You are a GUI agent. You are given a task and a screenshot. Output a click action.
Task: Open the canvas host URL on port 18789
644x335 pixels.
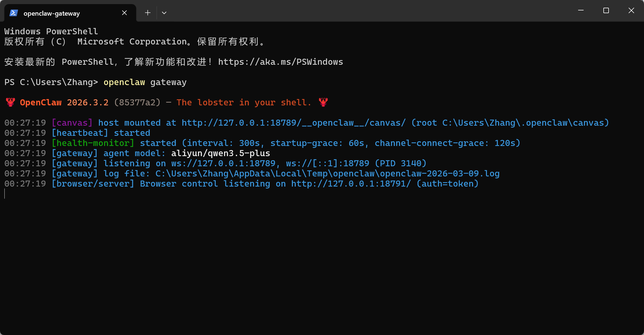tap(293, 123)
